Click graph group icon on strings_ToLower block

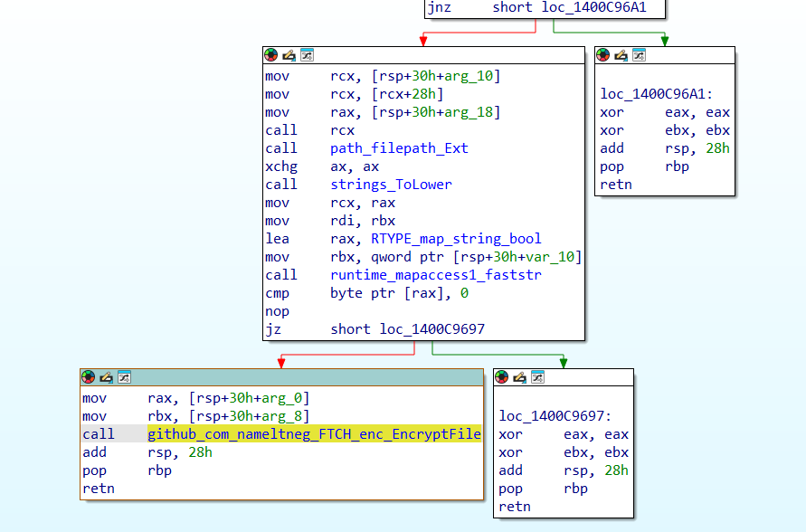click(x=307, y=55)
